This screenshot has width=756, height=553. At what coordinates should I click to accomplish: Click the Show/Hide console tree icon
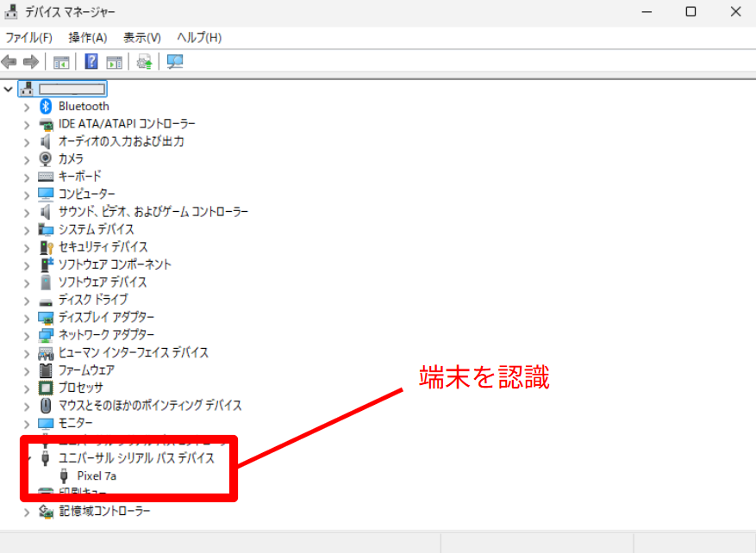pos(61,62)
